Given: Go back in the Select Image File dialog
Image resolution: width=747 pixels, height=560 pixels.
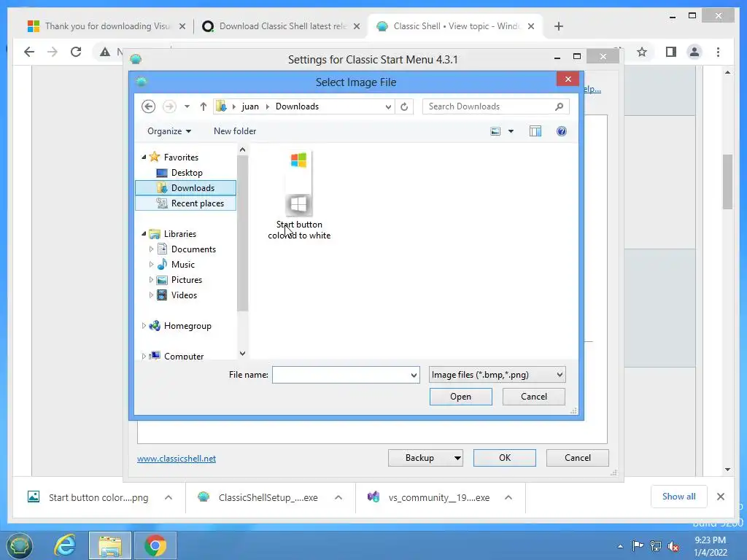Looking at the screenshot, I should [148, 106].
